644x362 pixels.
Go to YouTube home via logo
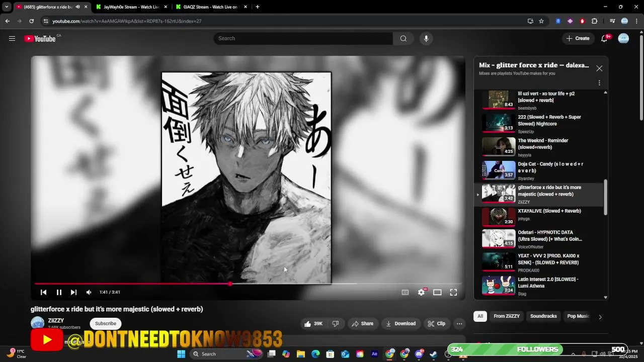tap(40, 39)
